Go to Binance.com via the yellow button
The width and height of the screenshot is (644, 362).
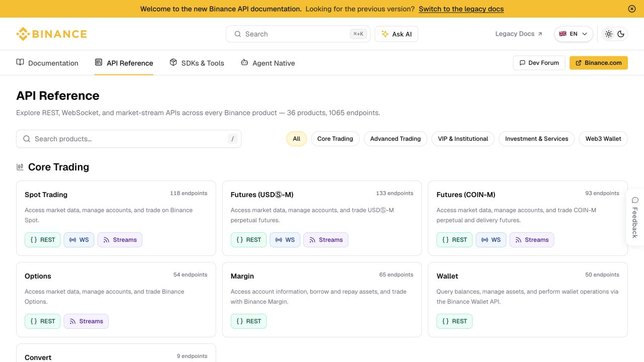tap(599, 63)
